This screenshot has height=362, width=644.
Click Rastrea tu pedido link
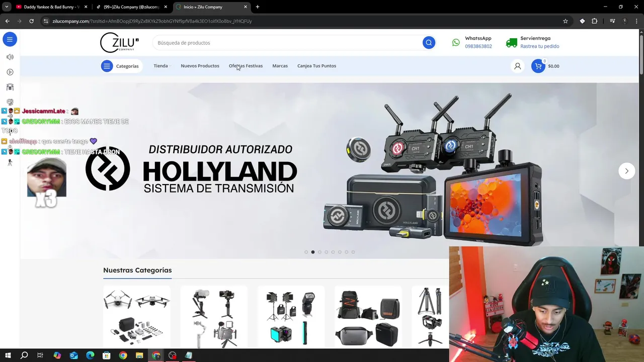click(x=540, y=46)
